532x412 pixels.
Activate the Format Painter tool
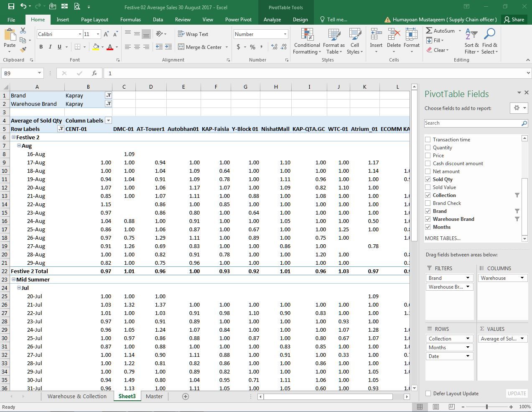(x=23, y=49)
